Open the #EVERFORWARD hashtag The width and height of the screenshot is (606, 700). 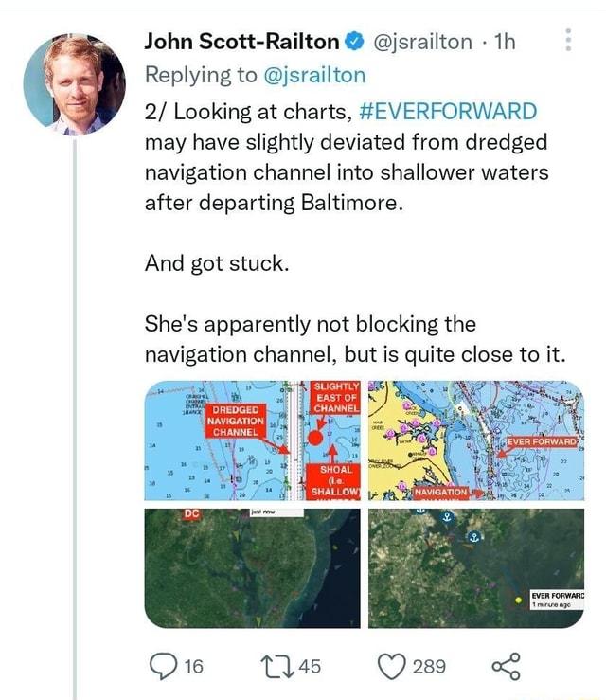pyautogui.click(x=449, y=110)
